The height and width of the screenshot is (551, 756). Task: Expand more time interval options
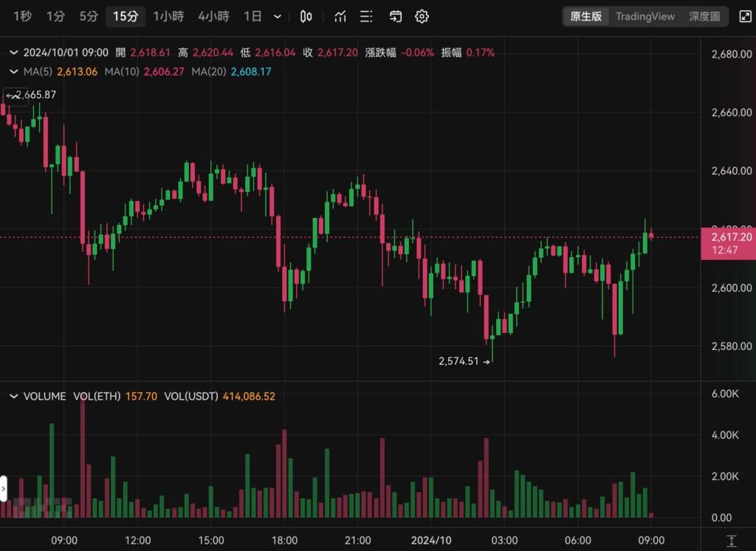278,16
